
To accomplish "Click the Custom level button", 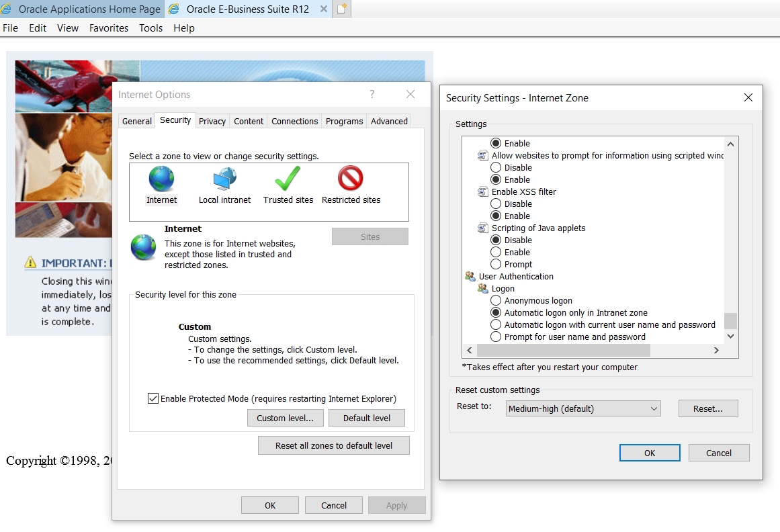I will tap(285, 418).
